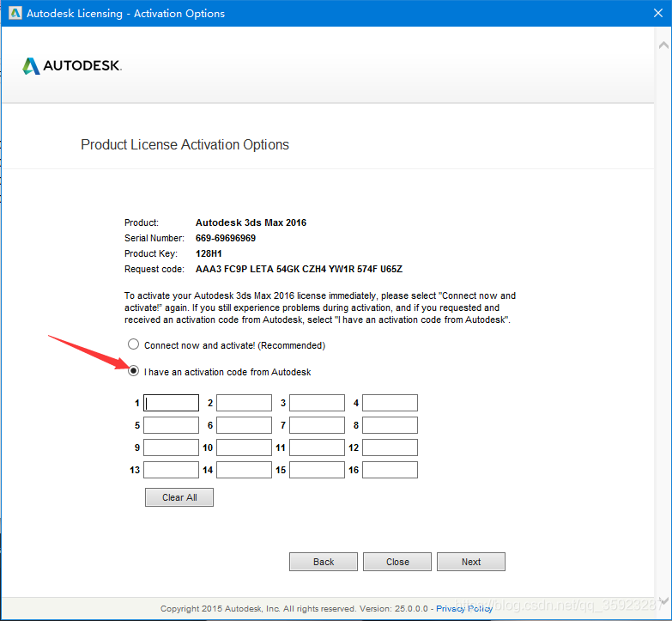Focus activation code field 3

pyautogui.click(x=317, y=403)
